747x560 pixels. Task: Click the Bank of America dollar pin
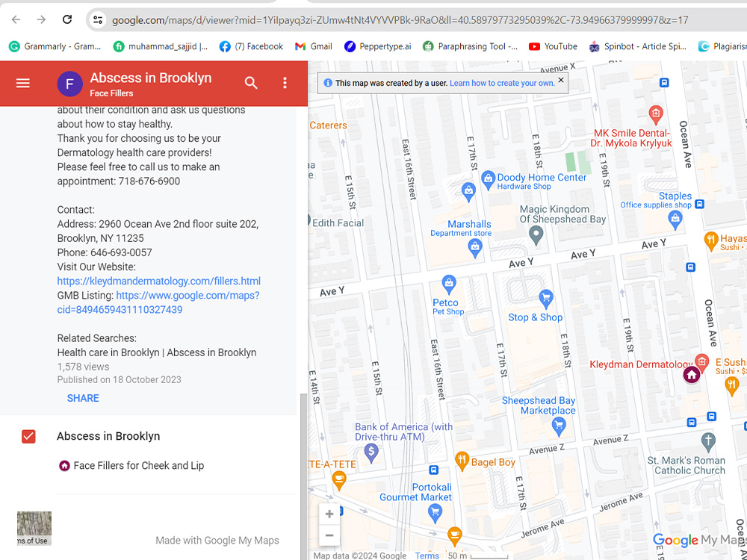371,453
